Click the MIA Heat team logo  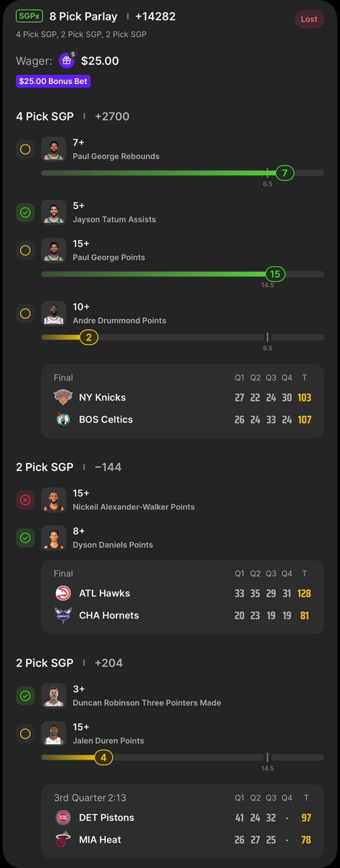click(x=64, y=840)
